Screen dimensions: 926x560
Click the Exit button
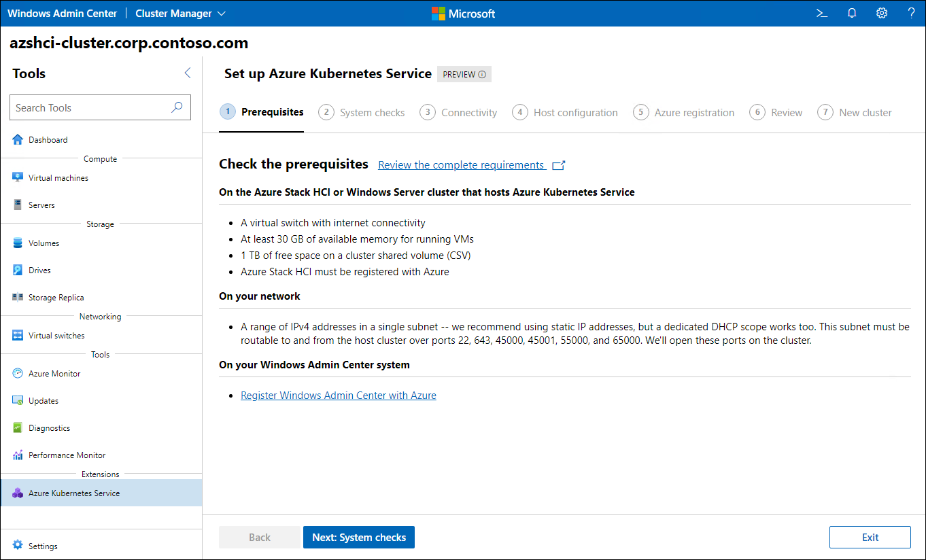tap(870, 537)
